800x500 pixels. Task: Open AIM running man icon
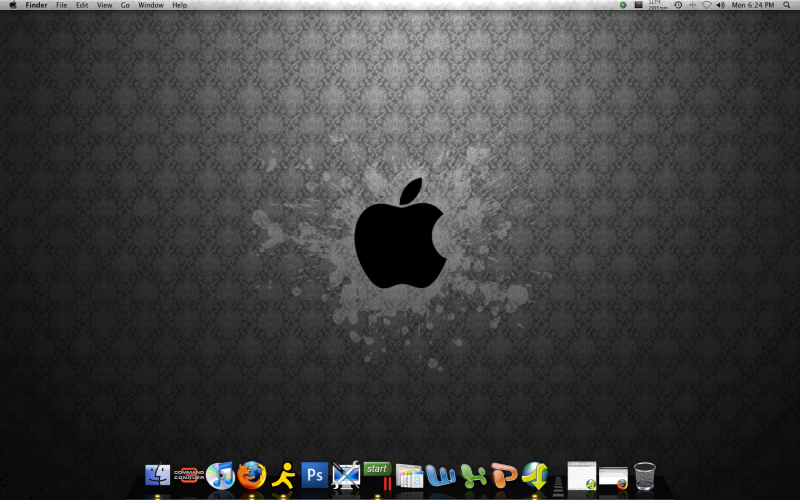click(x=283, y=476)
